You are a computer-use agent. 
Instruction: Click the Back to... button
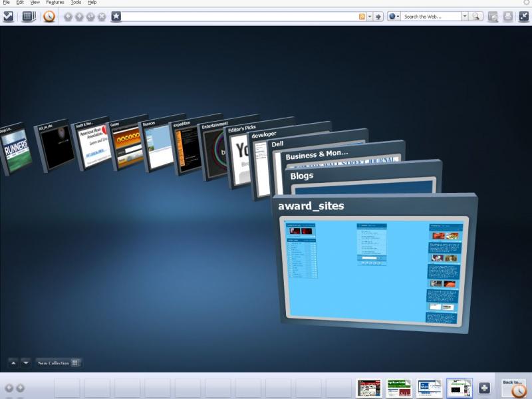click(513, 386)
